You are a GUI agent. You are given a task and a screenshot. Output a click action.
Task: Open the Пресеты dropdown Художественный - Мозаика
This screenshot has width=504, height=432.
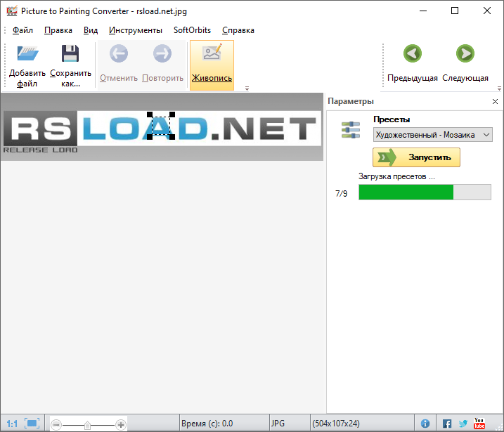tap(432, 135)
